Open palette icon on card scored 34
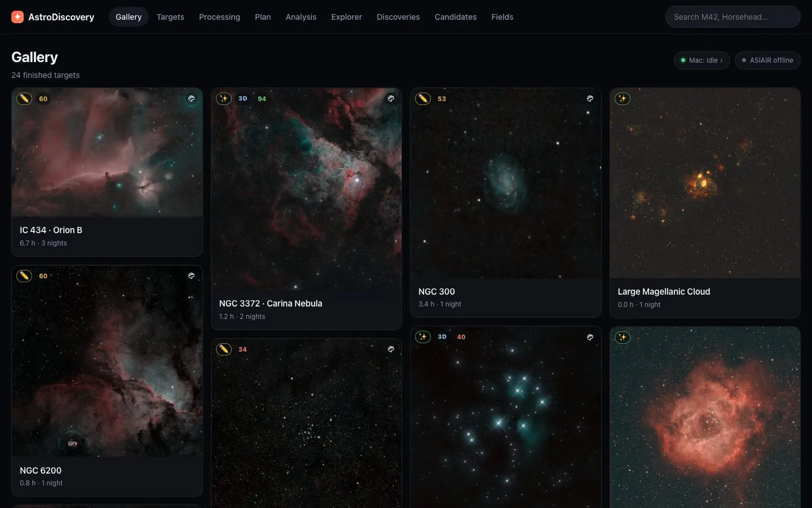812x508 pixels. click(391, 349)
